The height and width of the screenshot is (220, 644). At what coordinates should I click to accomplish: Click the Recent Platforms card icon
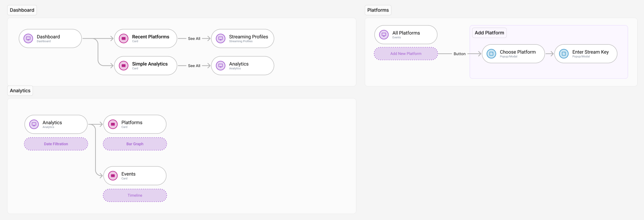tap(124, 38)
